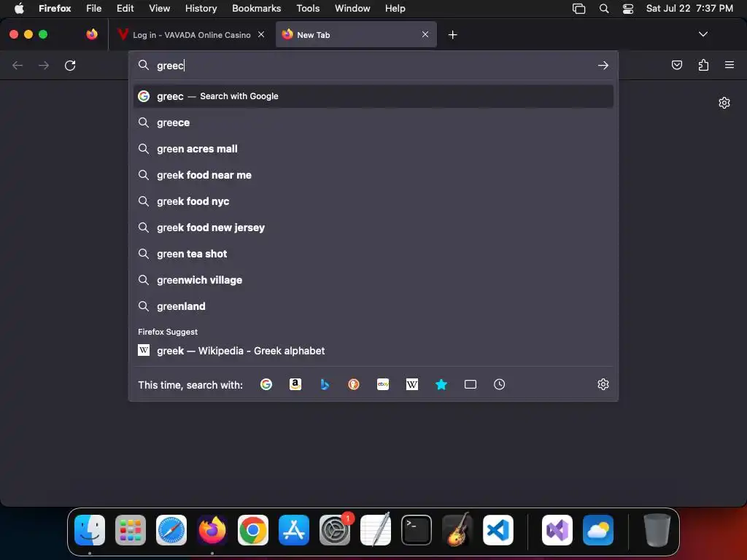
Task: Open the View menu
Action: tap(159, 8)
